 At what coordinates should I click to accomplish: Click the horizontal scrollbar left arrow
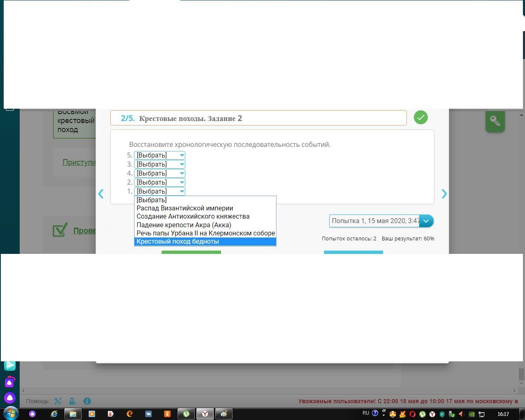(x=23, y=390)
